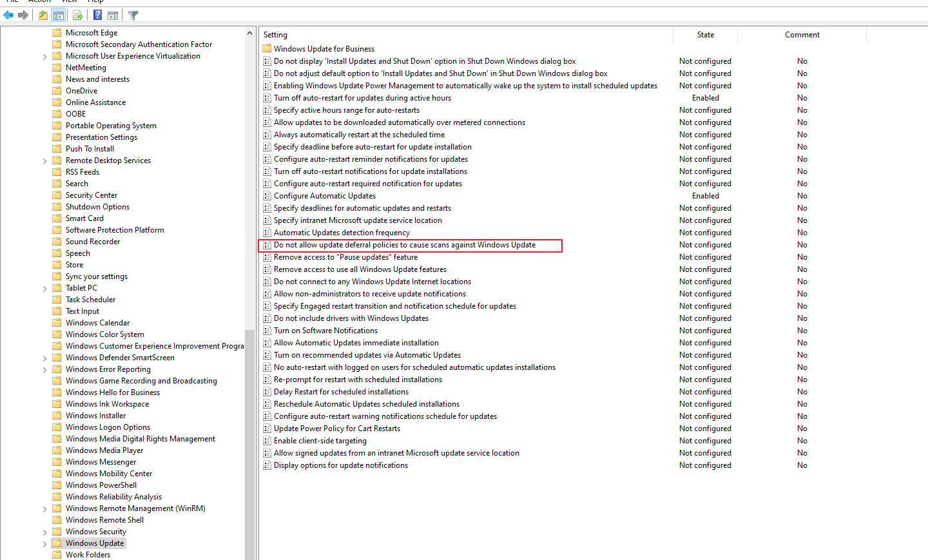Expand the Remote Desktop Services tree node
Screen dimensions: 928x560
click(x=44, y=160)
